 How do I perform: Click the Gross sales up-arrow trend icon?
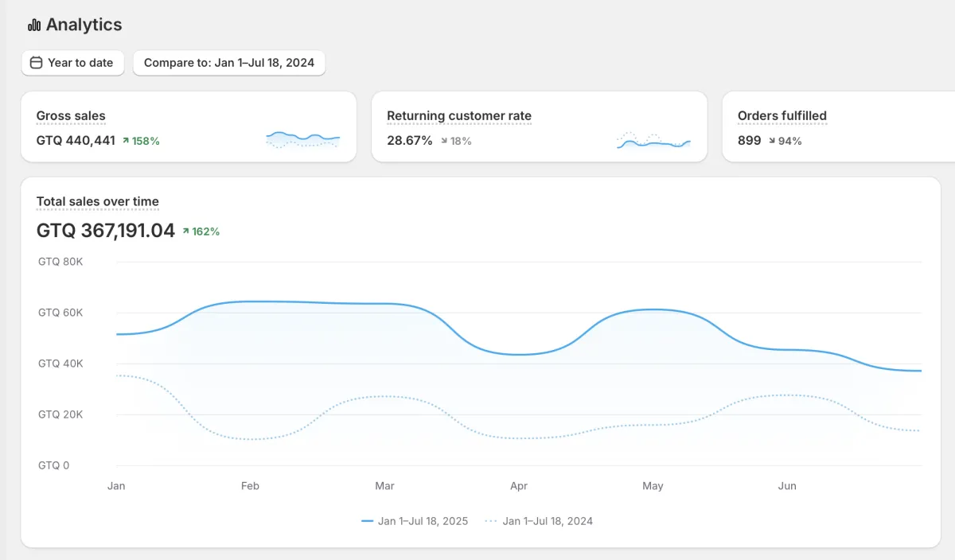(x=126, y=141)
